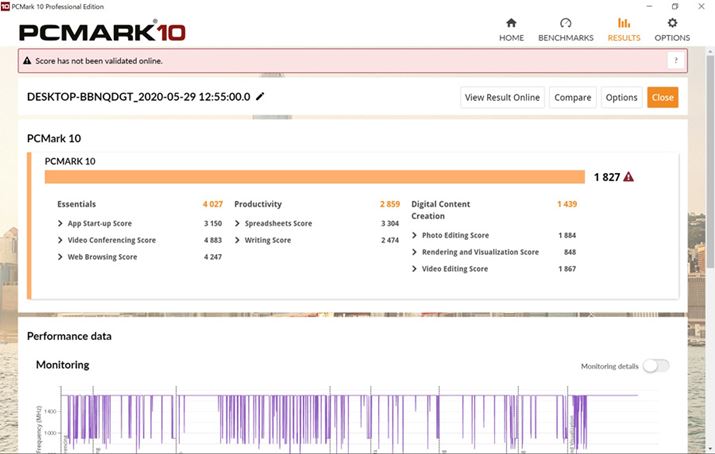The width and height of the screenshot is (715, 454).
Task: Enable the Monitoring details toggle
Action: pyautogui.click(x=656, y=366)
